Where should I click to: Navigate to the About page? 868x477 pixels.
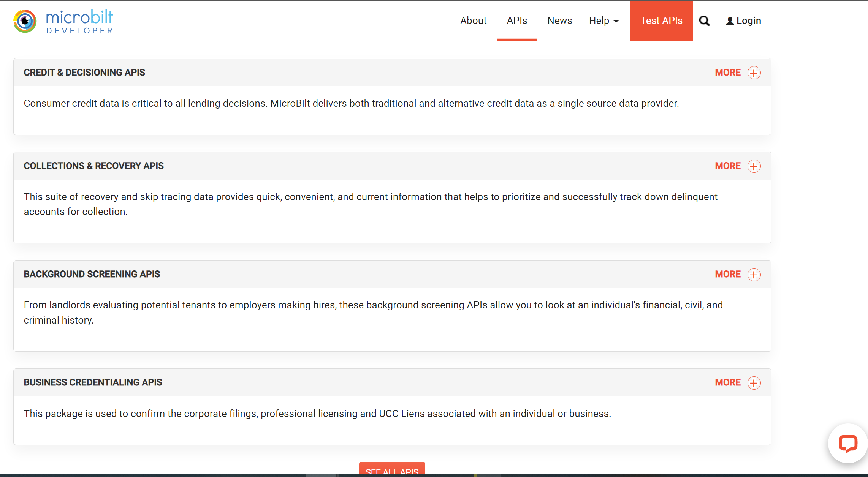[x=474, y=21]
